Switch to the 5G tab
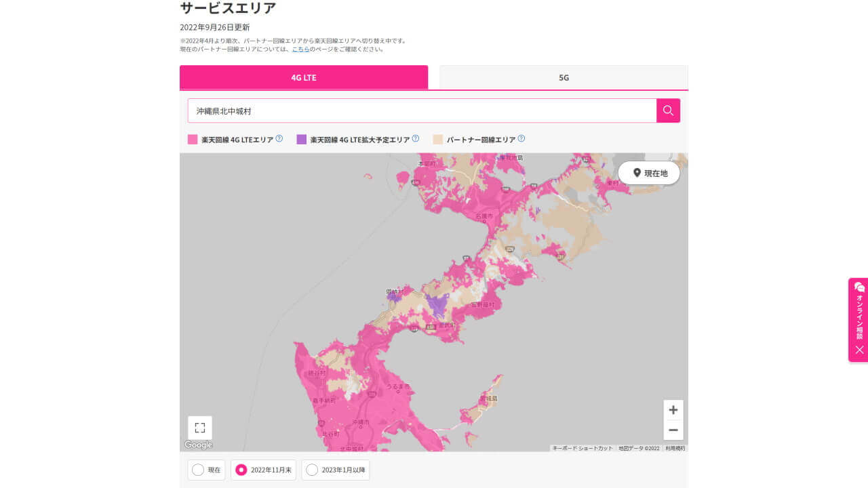This screenshot has width=868, height=488. click(564, 77)
